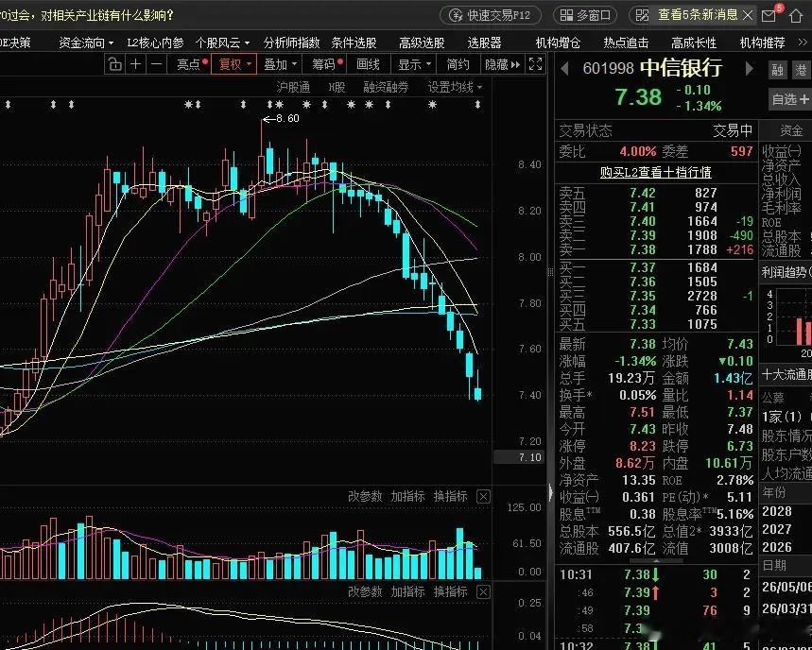
Task: Go to home page icon
Action: pos(795,15)
